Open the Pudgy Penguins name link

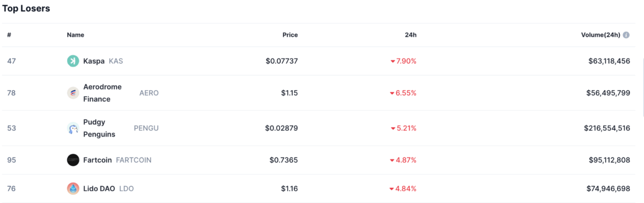tap(99, 128)
